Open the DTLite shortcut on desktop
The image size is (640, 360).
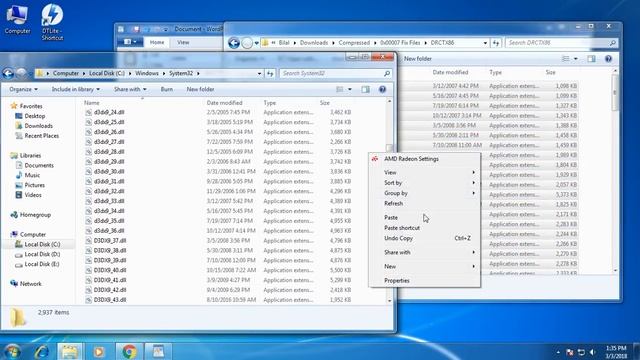click(x=52, y=22)
